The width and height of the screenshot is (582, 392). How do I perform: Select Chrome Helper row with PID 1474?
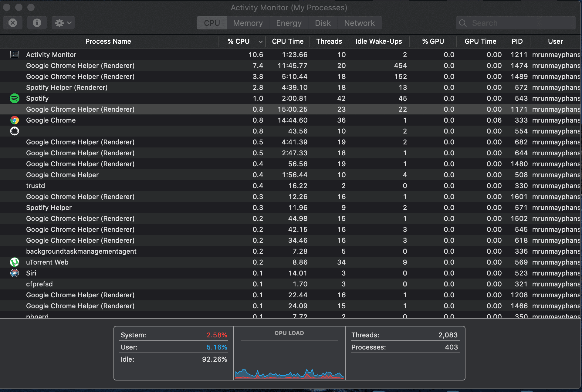click(290, 66)
